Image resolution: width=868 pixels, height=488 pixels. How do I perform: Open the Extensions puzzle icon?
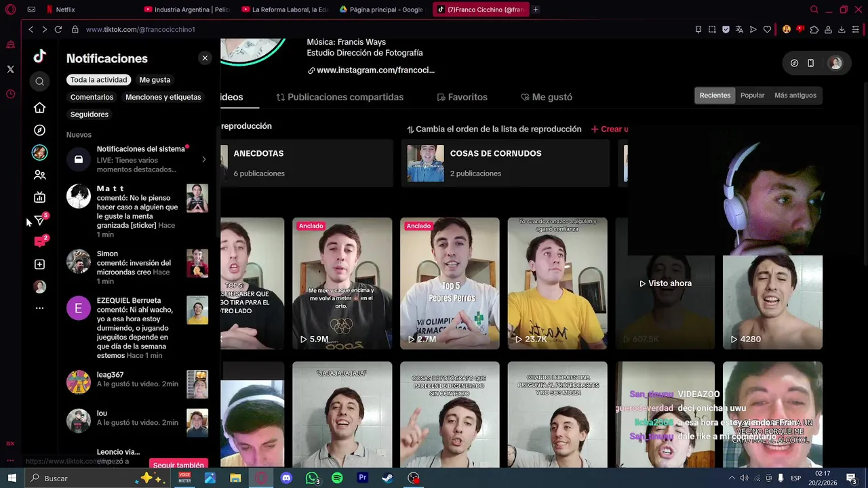[x=814, y=29]
